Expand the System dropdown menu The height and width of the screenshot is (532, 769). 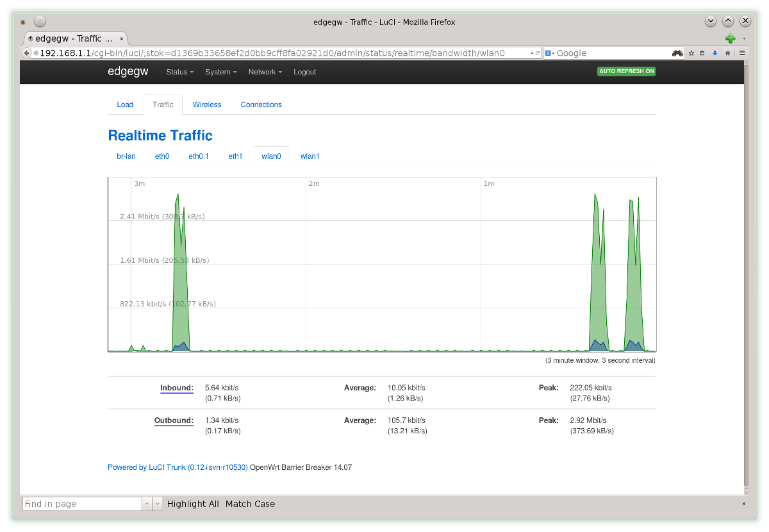coord(220,72)
